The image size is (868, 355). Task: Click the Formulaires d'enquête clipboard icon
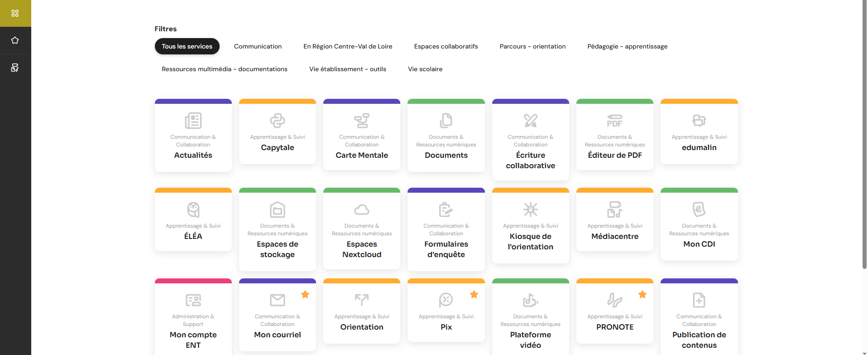(446, 209)
